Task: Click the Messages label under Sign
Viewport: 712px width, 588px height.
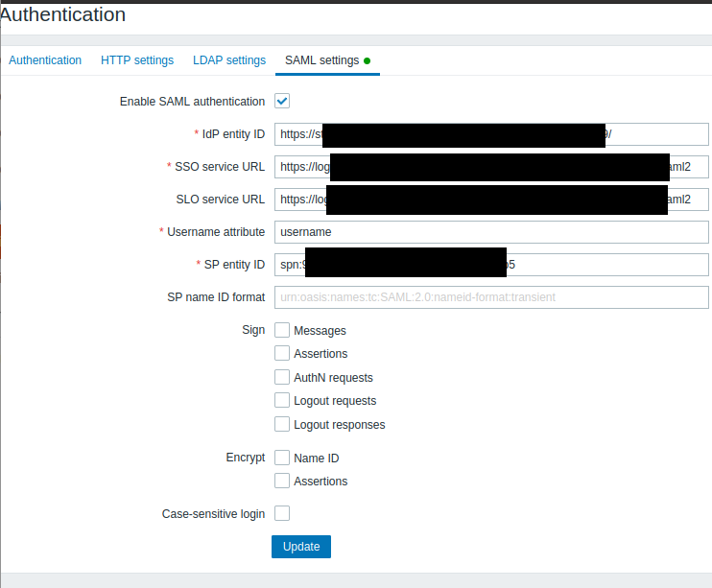Action: (320, 331)
